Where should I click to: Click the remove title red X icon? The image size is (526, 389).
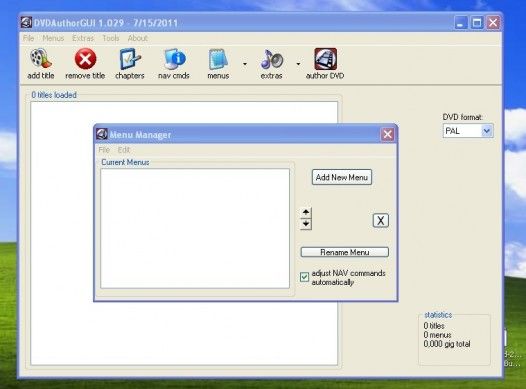(85, 59)
